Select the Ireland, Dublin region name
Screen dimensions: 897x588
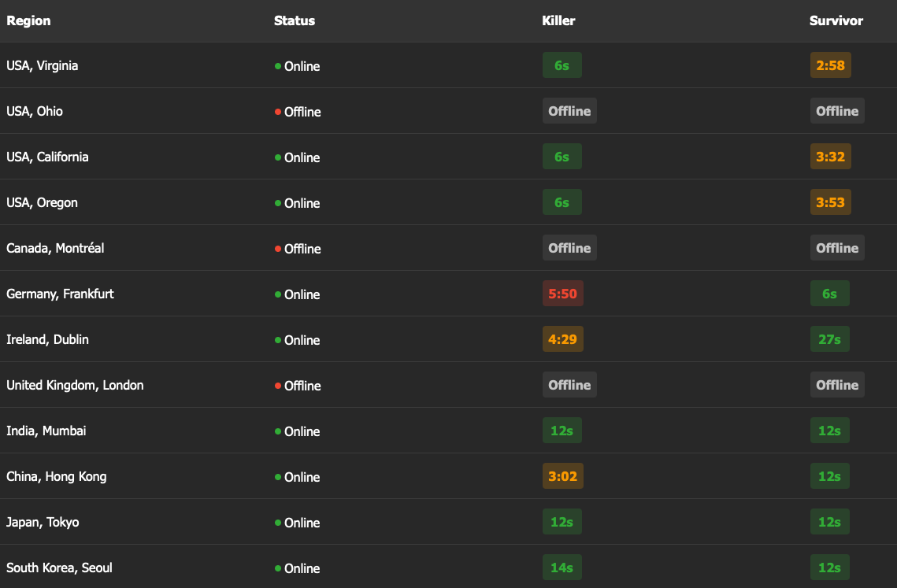tap(47, 340)
